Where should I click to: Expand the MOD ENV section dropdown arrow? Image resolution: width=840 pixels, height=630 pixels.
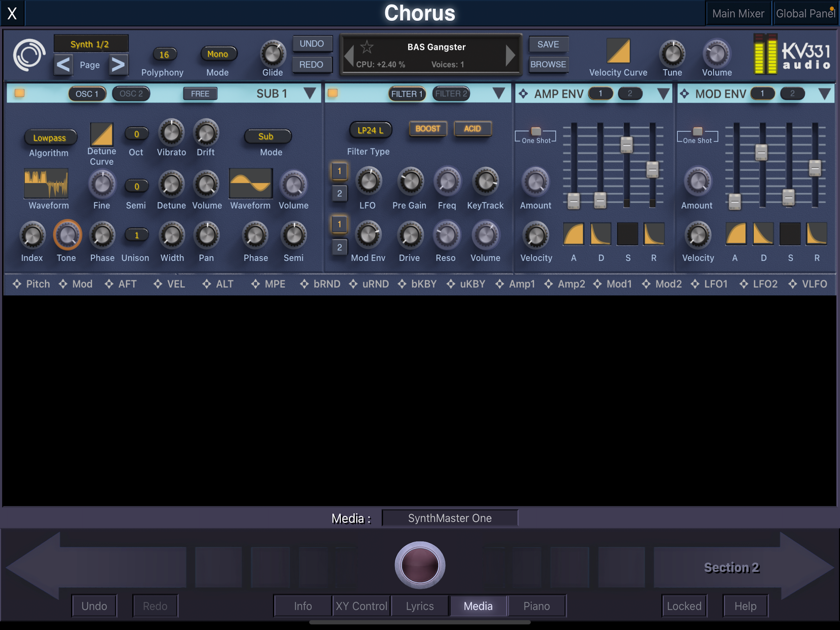pos(824,94)
